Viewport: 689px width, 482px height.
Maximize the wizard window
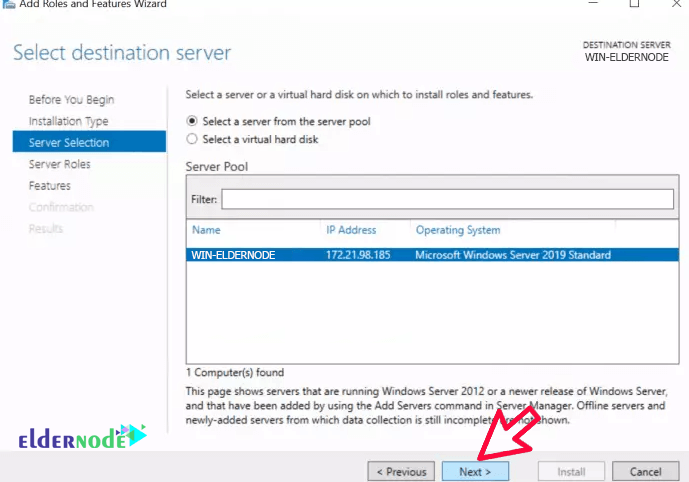coord(634,4)
